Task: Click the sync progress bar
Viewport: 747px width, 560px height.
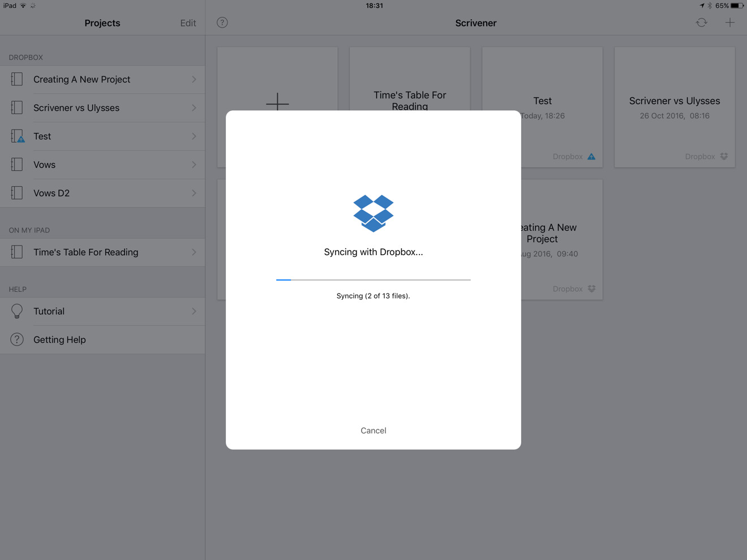Action: point(373,279)
